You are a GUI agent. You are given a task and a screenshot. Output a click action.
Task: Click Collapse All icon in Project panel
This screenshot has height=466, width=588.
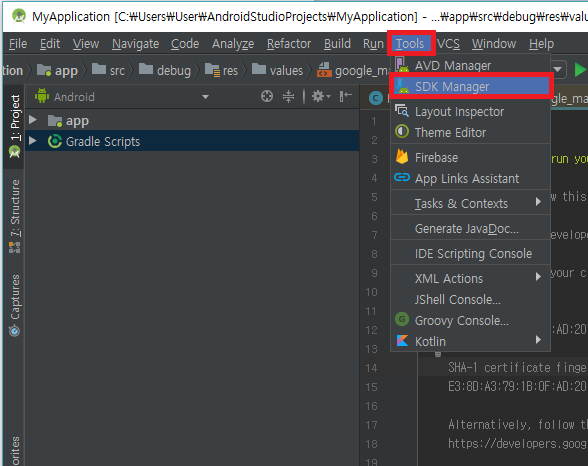[x=288, y=96]
